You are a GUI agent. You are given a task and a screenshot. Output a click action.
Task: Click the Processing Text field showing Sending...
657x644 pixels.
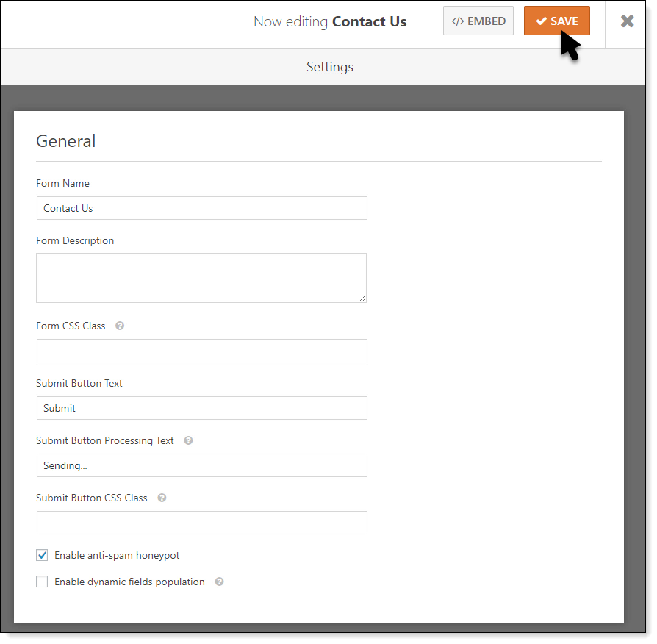(201, 465)
